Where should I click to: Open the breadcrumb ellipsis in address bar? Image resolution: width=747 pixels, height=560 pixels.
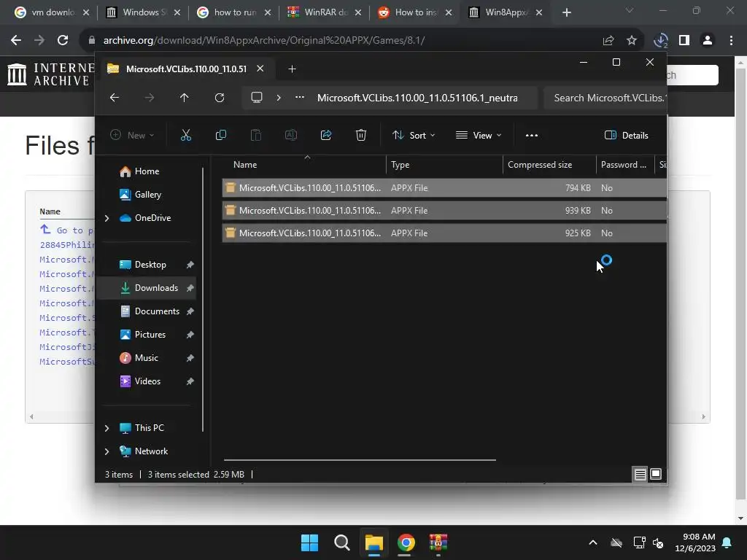point(300,98)
